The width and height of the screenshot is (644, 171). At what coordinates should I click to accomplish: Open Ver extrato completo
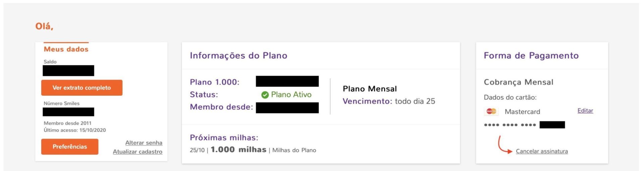click(82, 88)
